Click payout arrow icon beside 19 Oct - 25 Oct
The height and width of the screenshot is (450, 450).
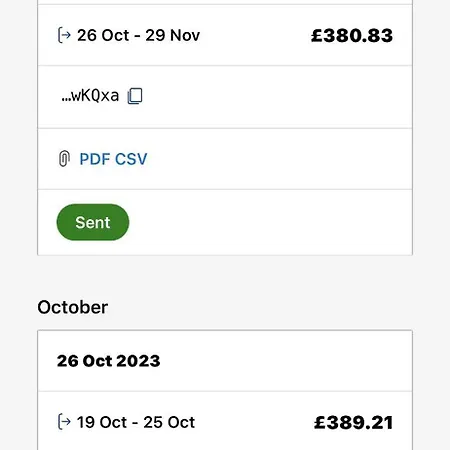pos(64,422)
